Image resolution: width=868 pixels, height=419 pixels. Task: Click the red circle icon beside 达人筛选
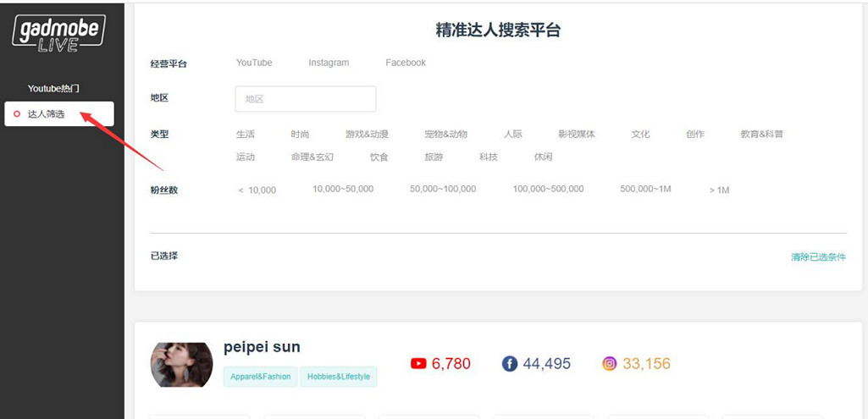[x=17, y=114]
